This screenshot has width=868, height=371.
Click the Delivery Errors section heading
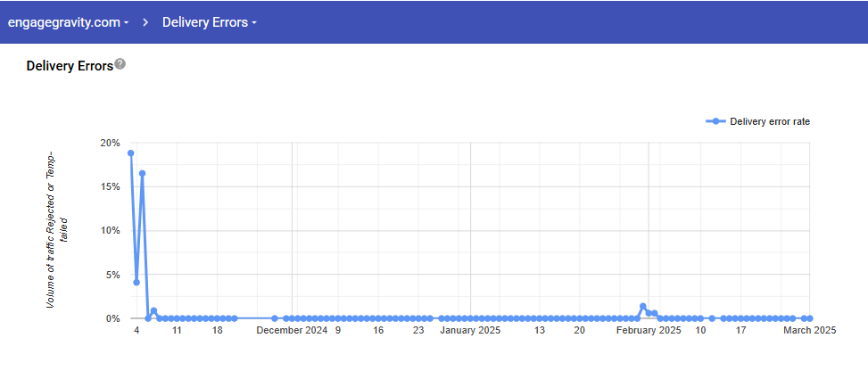click(x=70, y=66)
